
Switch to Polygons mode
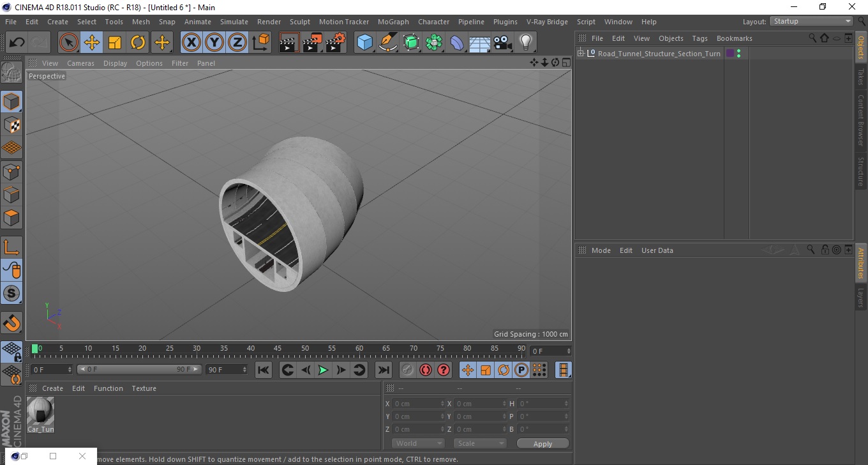point(11,217)
